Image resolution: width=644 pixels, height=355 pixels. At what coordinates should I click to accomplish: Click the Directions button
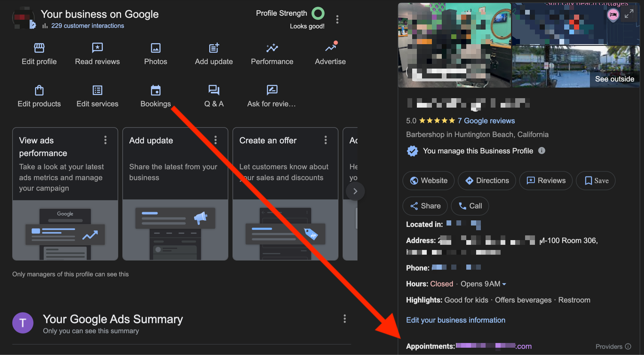click(x=487, y=181)
